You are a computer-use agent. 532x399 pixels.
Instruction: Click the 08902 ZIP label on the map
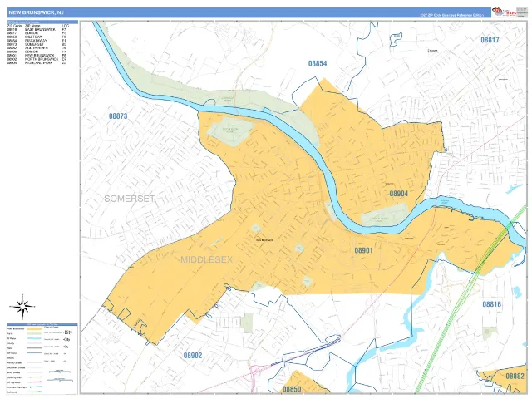click(x=193, y=356)
